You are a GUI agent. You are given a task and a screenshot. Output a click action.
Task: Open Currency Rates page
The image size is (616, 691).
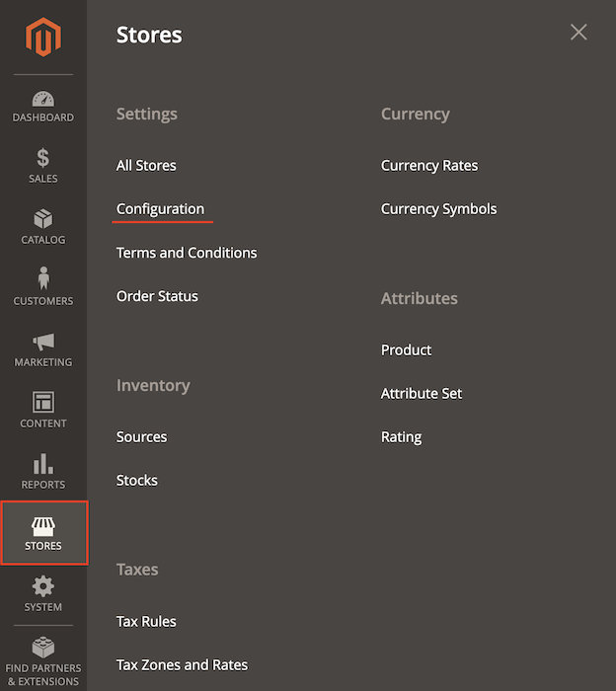pyautogui.click(x=429, y=166)
